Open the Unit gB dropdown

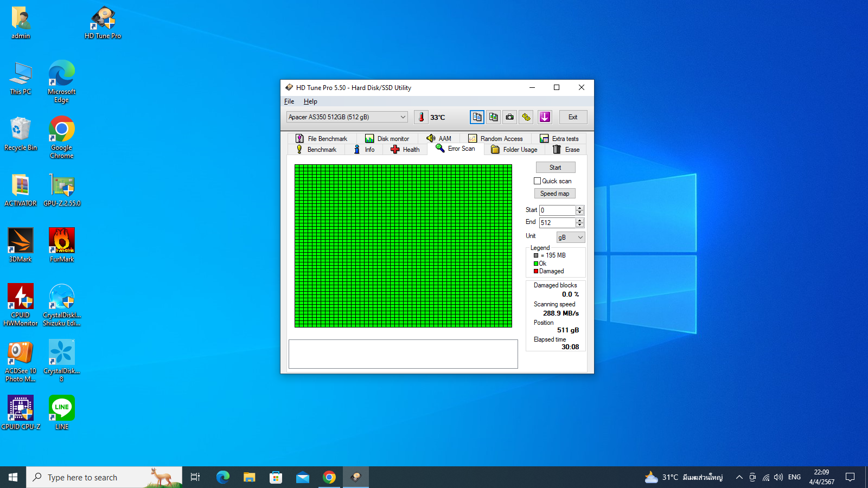pos(571,237)
